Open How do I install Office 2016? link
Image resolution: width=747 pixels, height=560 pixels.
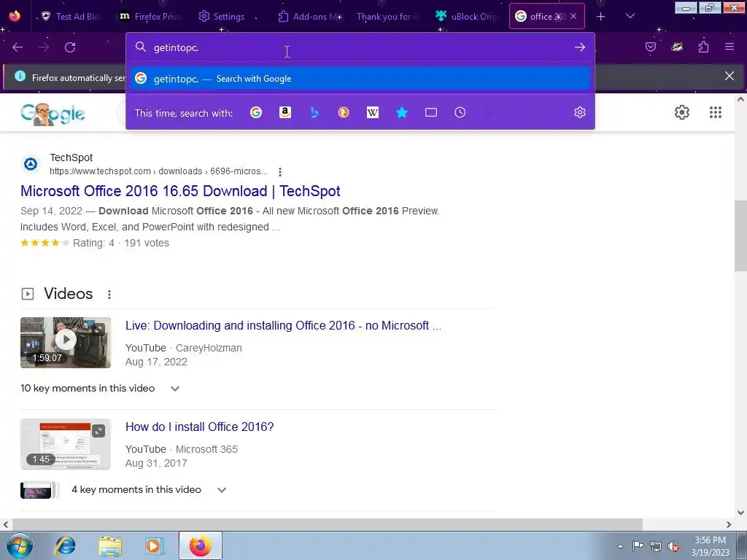tap(200, 427)
